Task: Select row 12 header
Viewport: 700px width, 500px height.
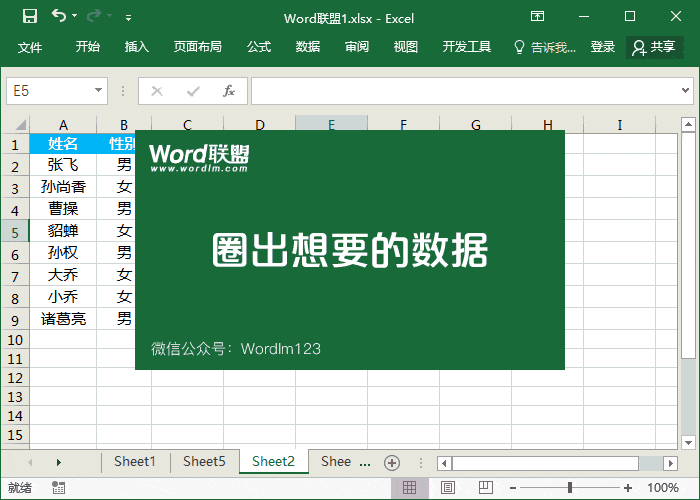Action: click(x=15, y=378)
